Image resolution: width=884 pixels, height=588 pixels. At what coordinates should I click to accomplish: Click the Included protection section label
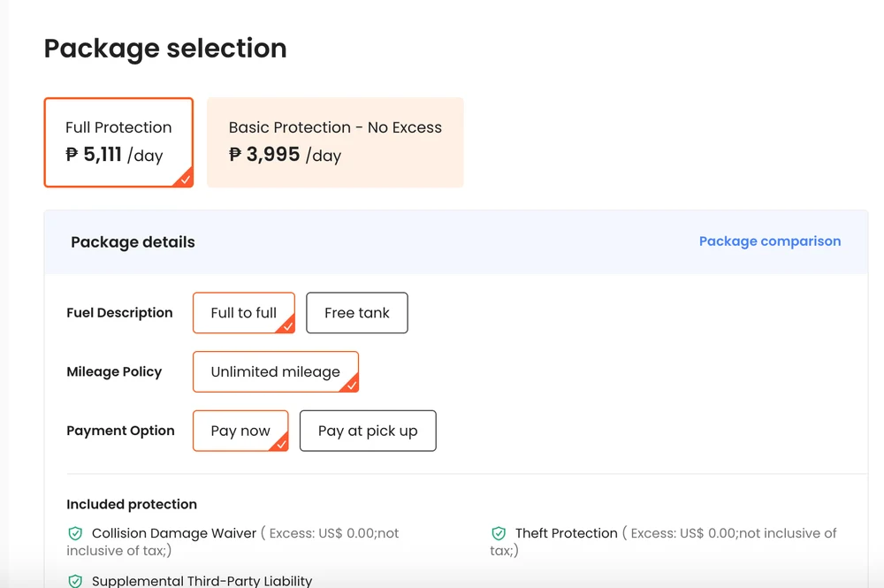pos(131,504)
